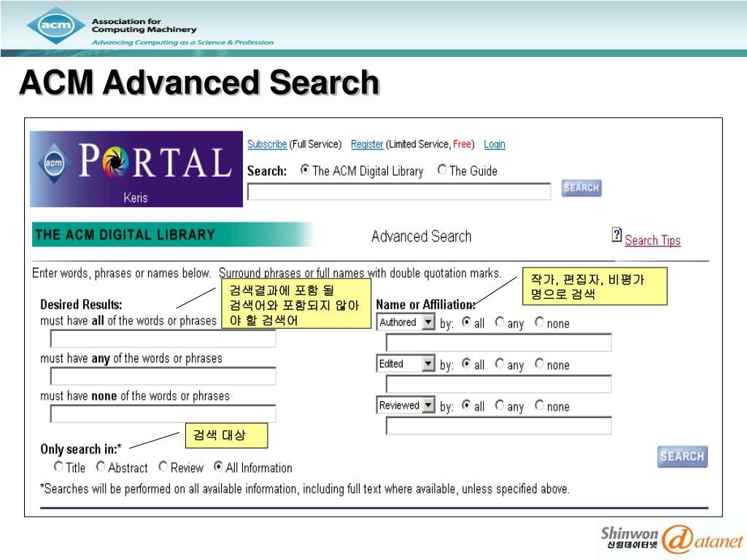Select 'any' radio for Reviewed by
747x560 pixels.
[499, 405]
